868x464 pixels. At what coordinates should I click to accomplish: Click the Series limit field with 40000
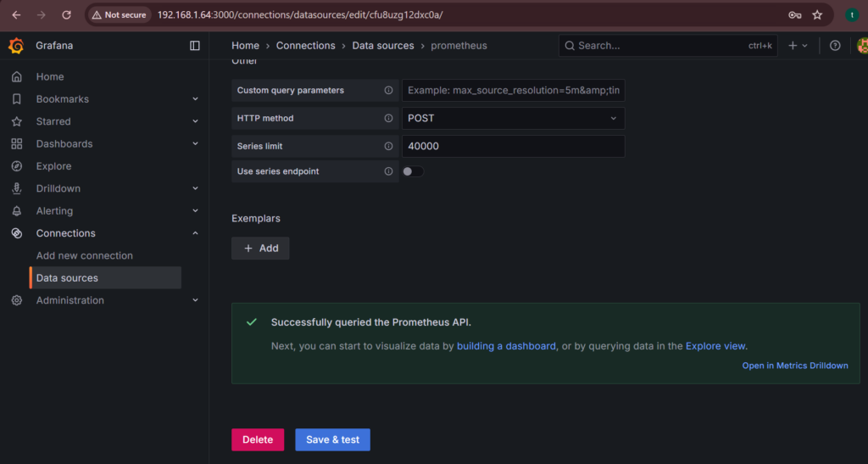click(513, 146)
